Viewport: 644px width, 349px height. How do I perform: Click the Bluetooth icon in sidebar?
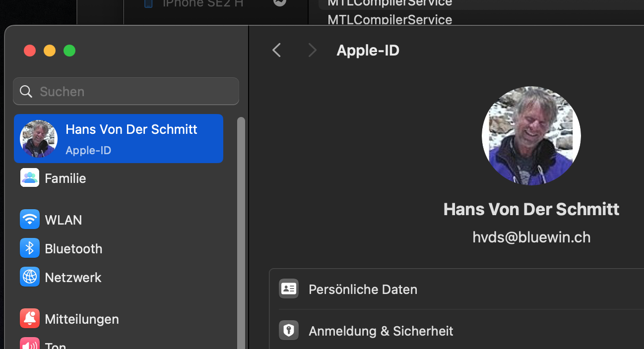coord(30,248)
